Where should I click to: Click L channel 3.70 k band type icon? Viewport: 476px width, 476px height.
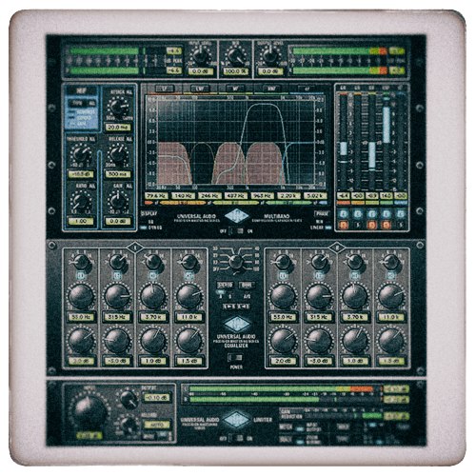pos(153,275)
